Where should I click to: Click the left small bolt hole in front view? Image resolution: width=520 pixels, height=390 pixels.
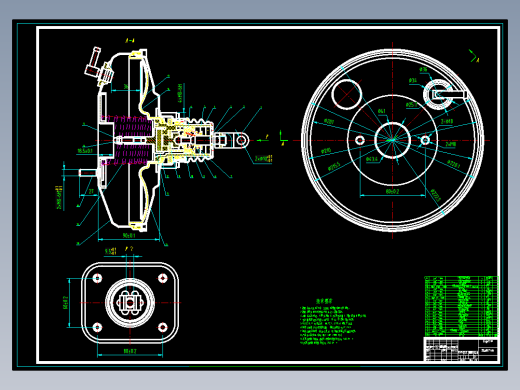pos(360,140)
